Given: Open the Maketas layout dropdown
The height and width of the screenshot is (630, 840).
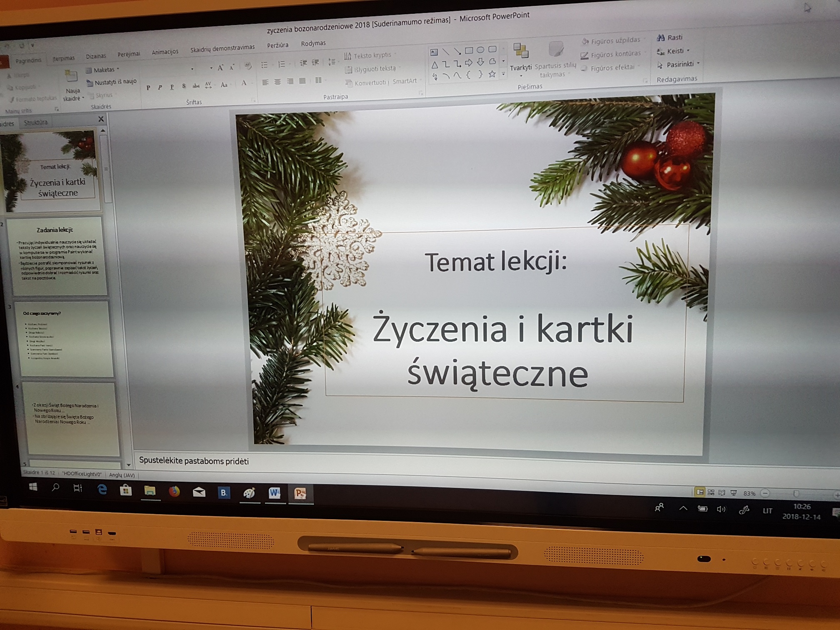Looking at the screenshot, I should (102, 70).
